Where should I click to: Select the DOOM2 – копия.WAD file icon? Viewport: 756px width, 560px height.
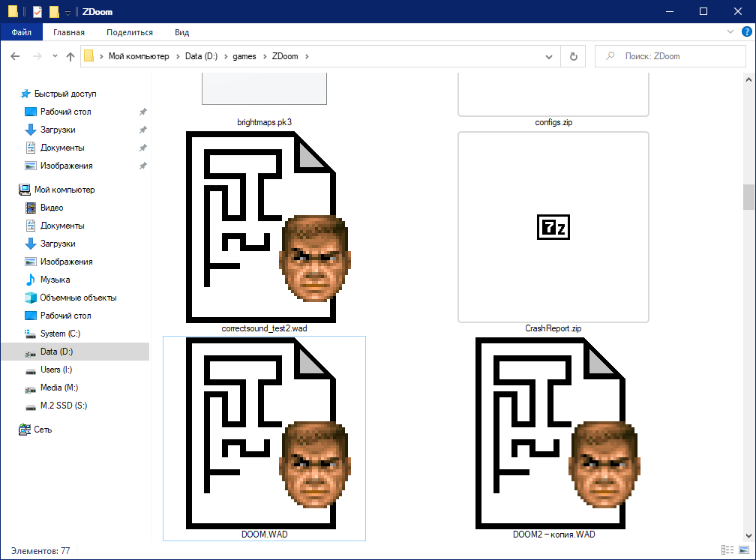(x=558, y=434)
